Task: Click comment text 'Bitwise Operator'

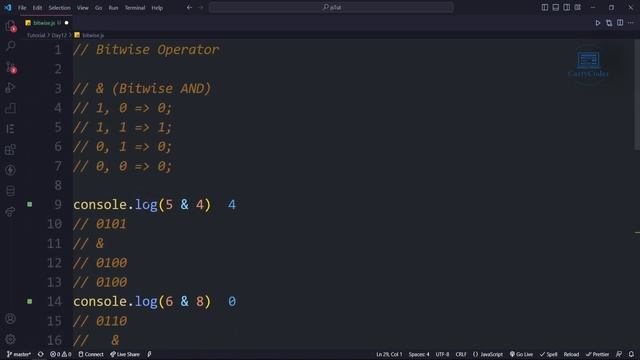Action: pyautogui.click(x=158, y=50)
